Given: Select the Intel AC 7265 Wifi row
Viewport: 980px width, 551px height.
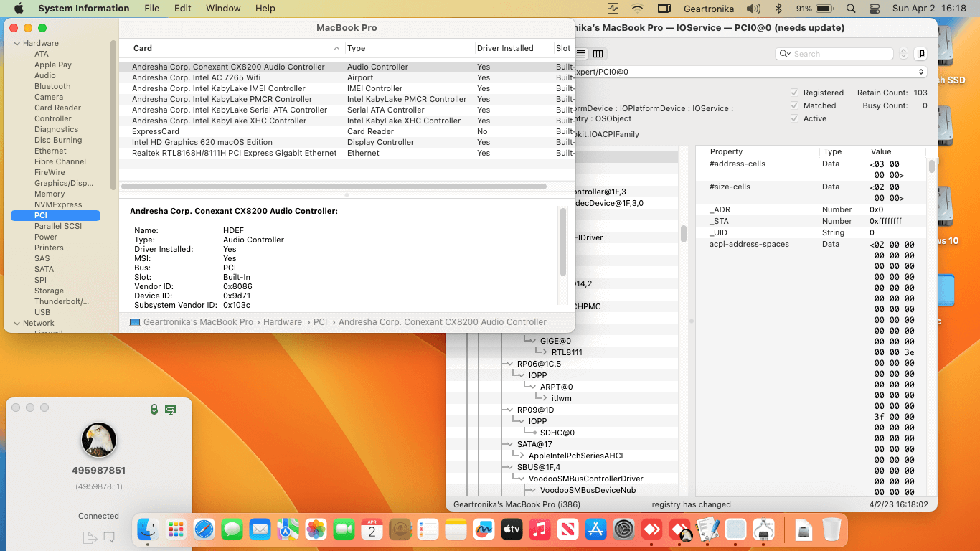Looking at the screenshot, I should [347, 77].
